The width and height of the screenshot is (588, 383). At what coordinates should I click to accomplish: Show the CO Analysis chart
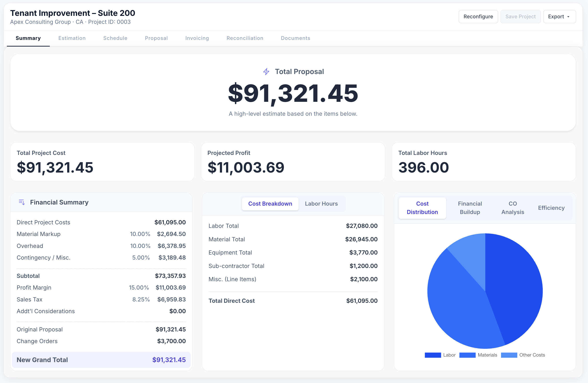coord(513,208)
